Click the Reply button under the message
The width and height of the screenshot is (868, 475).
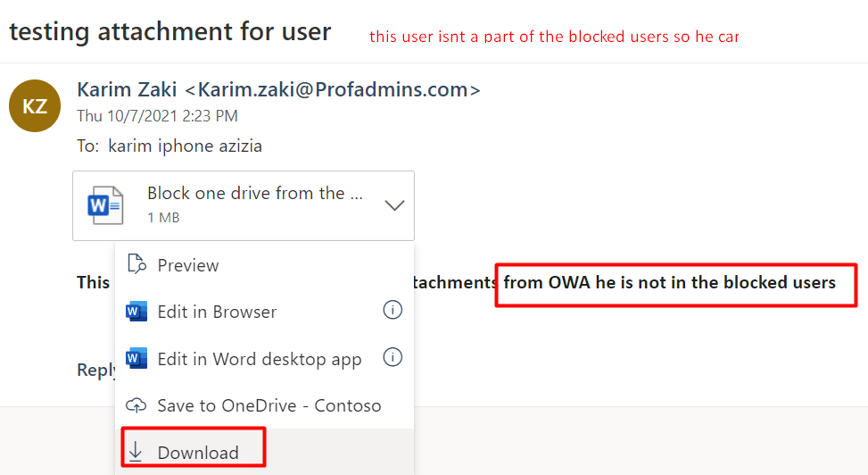tap(96, 370)
